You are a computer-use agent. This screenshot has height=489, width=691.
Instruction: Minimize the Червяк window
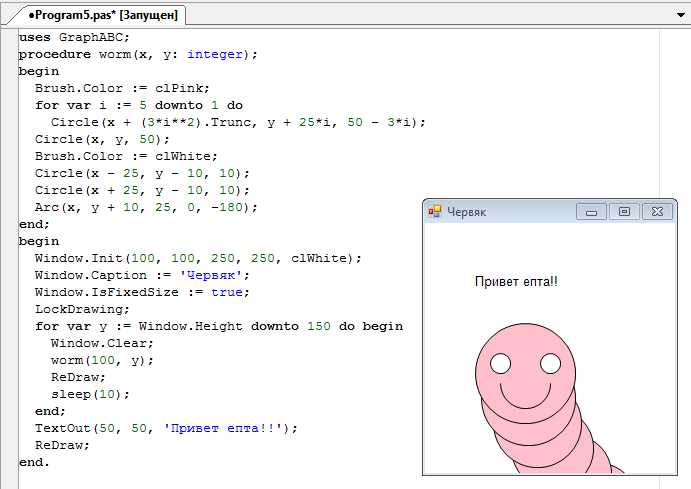pos(591,212)
